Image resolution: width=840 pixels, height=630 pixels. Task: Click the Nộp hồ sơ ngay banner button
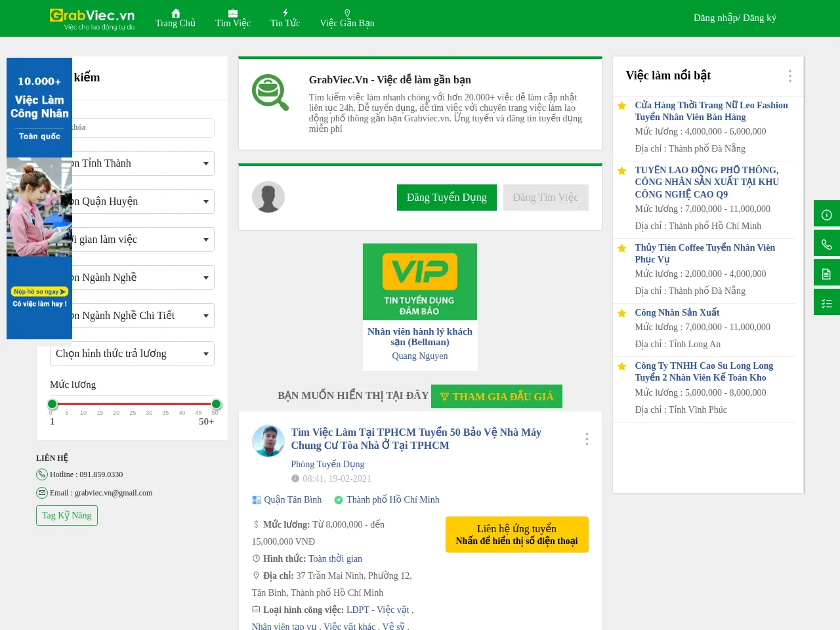[39, 291]
